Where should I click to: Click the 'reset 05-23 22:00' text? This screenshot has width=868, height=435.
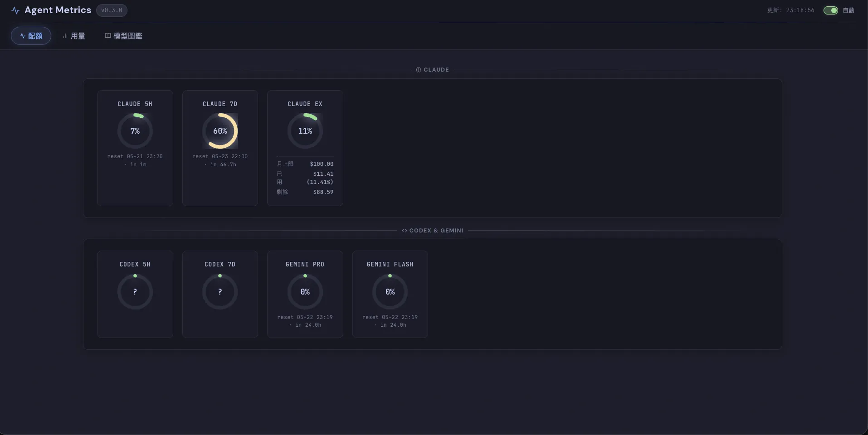coord(220,156)
